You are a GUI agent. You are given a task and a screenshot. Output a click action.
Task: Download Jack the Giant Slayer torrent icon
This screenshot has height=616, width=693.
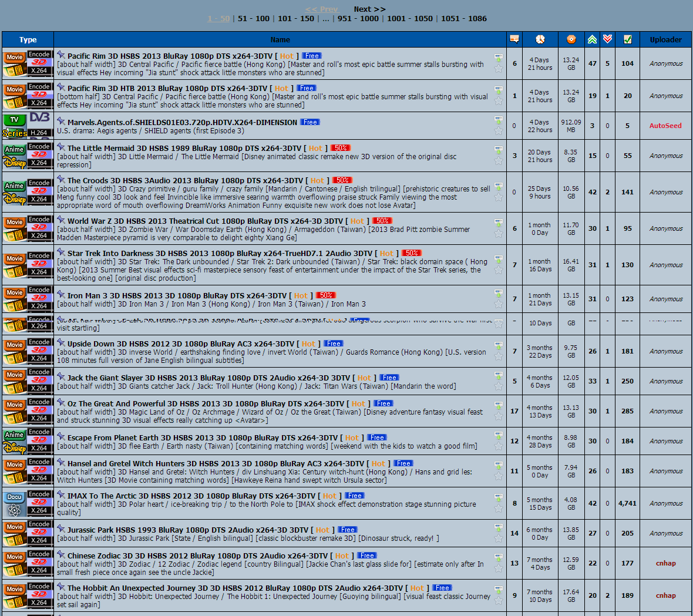click(499, 376)
